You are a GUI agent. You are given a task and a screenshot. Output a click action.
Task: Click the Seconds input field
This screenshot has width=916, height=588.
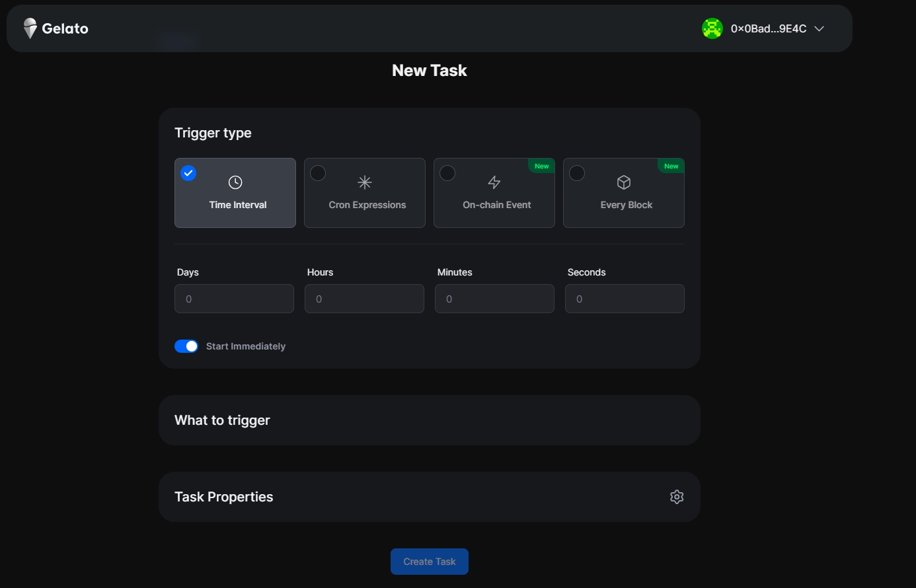[x=625, y=299]
